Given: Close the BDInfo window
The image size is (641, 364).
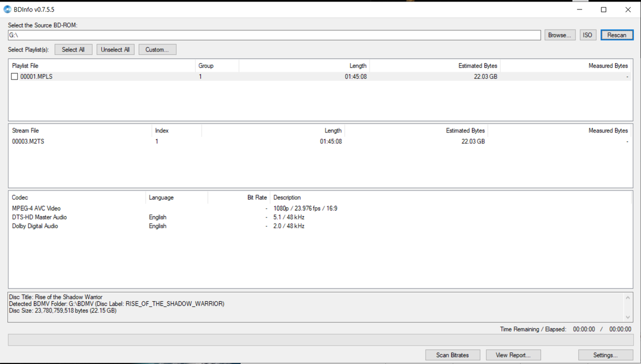Looking at the screenshot, I should (x=628, y=10).
